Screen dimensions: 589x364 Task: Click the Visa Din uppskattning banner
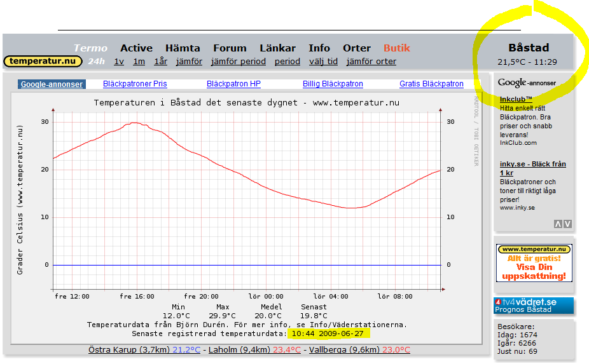534,263
